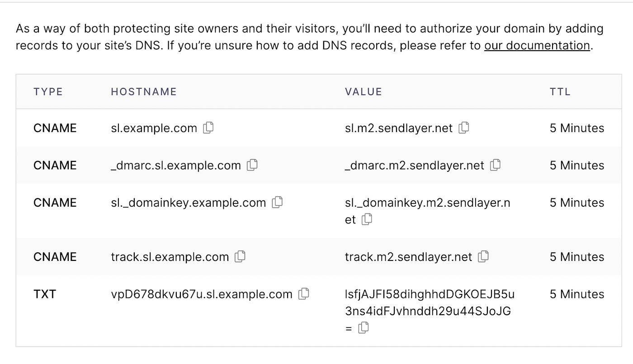
Task: Copy the _dmarc.sl.example.com hostname
Action: pyautogui.click(x=252, y=165)
